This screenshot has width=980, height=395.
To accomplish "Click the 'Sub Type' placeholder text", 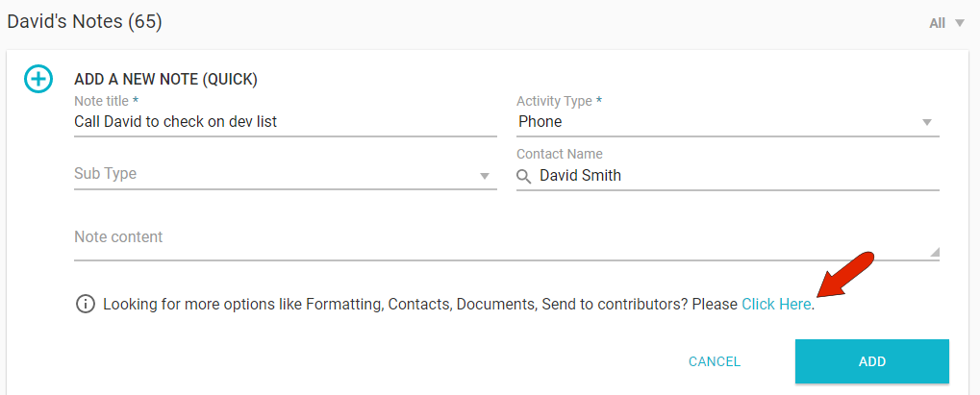I will pos(105,174).
